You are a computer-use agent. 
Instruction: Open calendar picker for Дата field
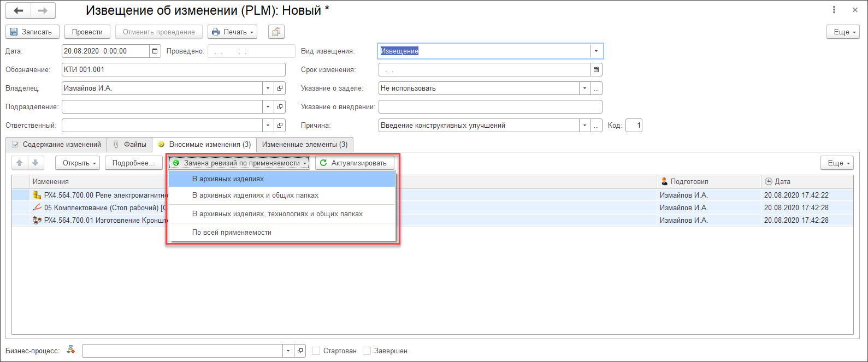(x=155, y=51)
